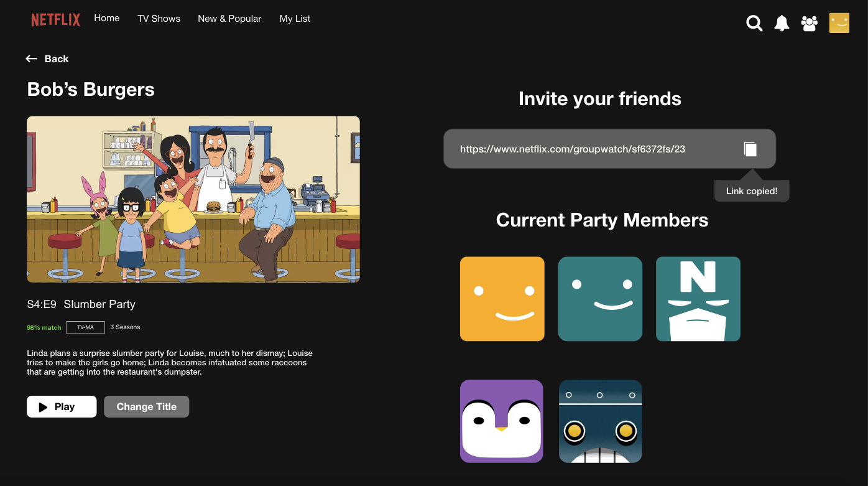Click the 'Bob's Burgers' title heading
Image resolution: width=868 pixels, height=486 pixels.
[91, 90]
